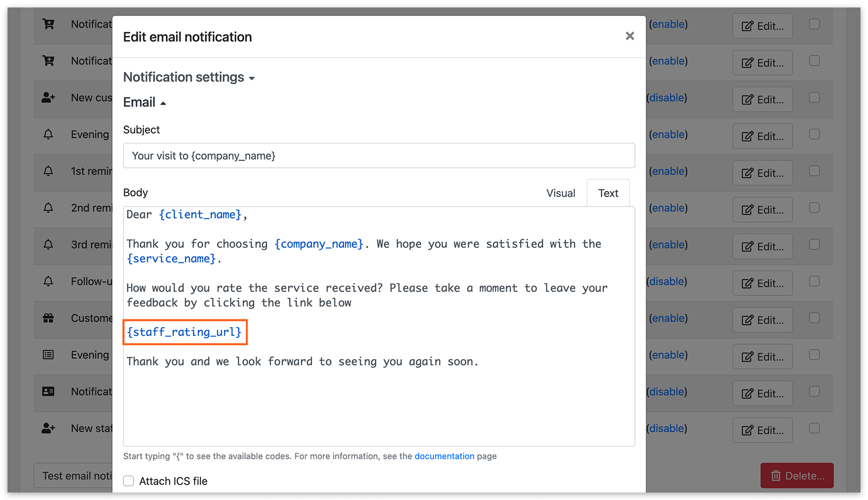The image size is (868, 500).
Task: Click disable in the ID card Notificat row
Action: pos(666,392)
